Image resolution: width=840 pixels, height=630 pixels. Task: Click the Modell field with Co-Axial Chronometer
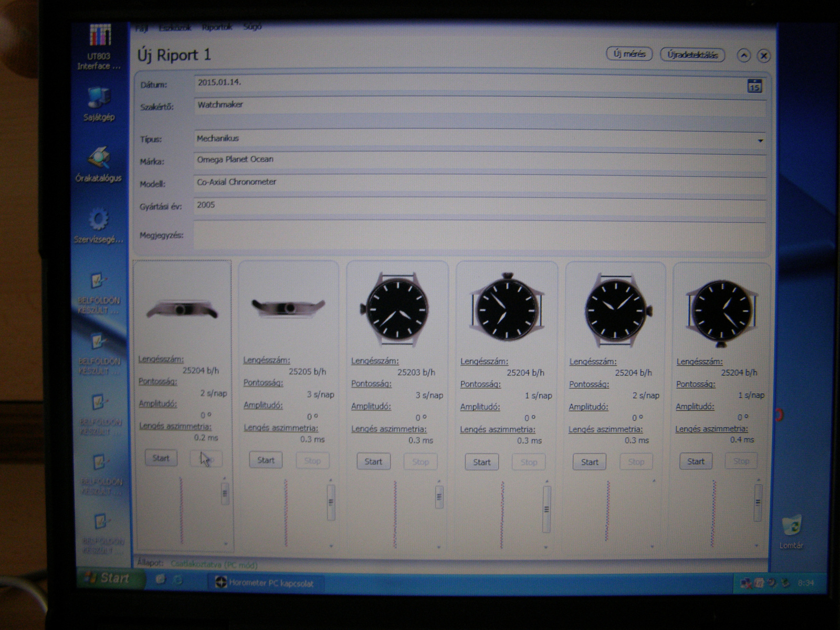(480, 183)
